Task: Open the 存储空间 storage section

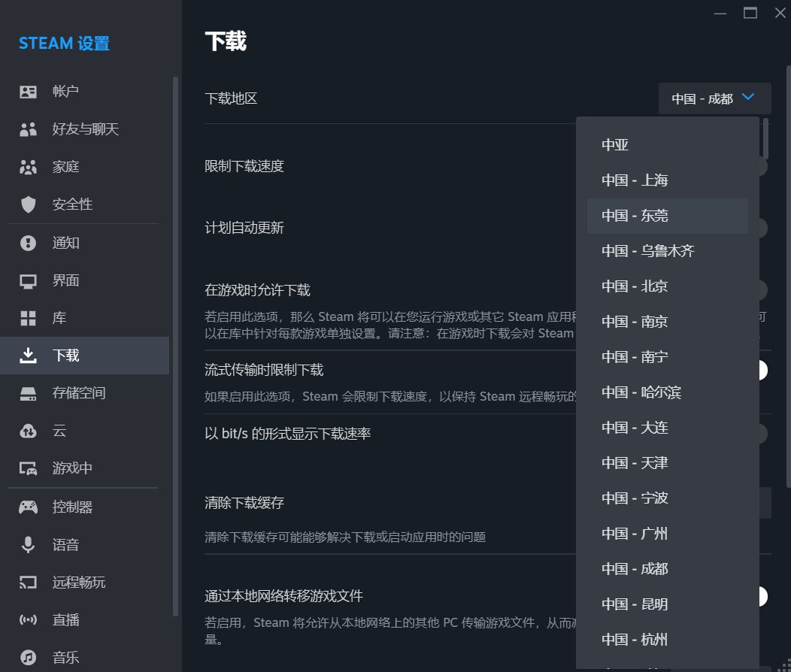Action: 28,392
